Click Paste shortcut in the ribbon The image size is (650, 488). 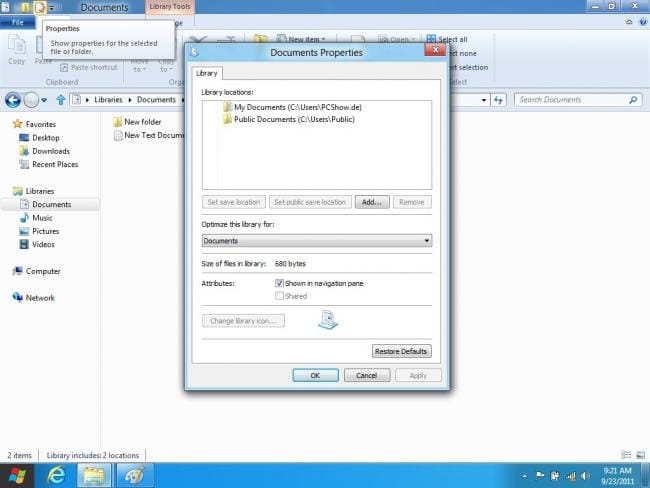[89, 68]
